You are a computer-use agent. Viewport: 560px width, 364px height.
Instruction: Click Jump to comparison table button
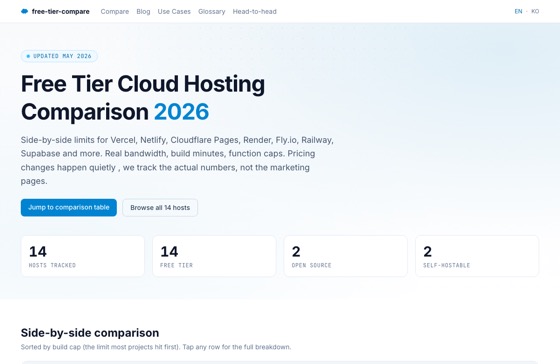tap(69, 208)
